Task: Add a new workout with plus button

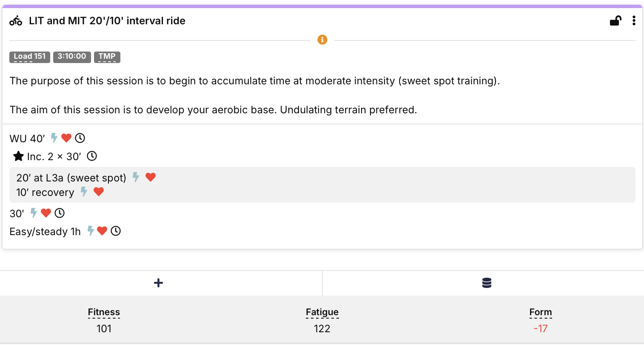Action: click(x=158, y=283)
